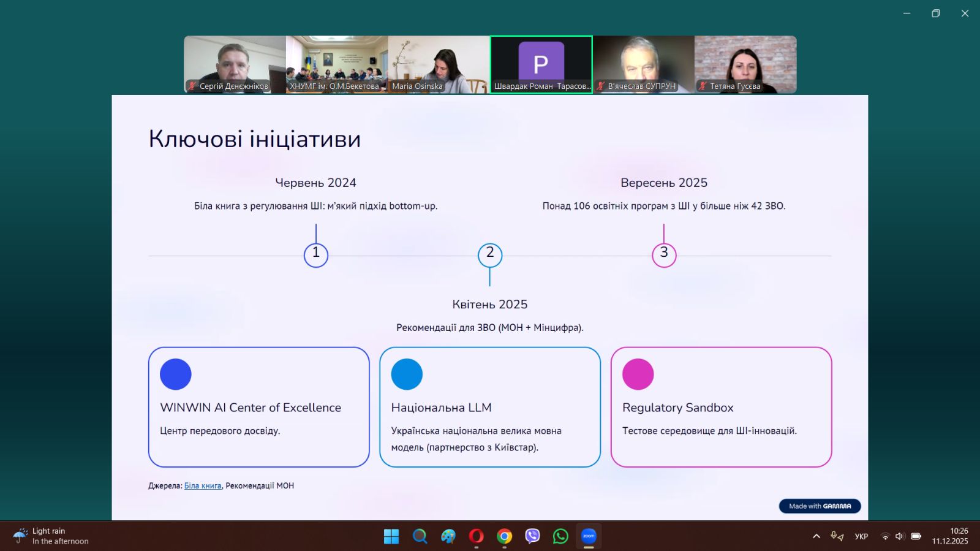The image size is (980, 551).
Task: Open the Paint app taskbar icon
Action: click(x=448, y=536)
